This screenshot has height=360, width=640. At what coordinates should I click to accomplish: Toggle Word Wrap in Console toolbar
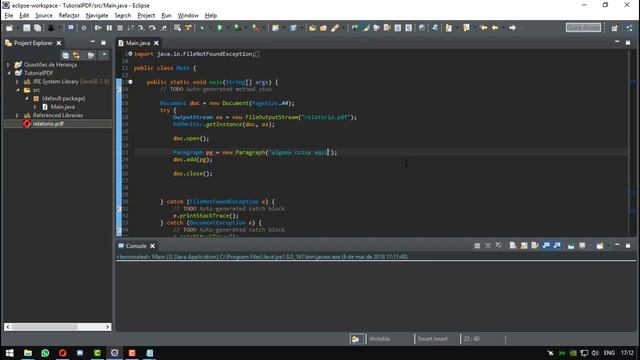tap(535, 246)
